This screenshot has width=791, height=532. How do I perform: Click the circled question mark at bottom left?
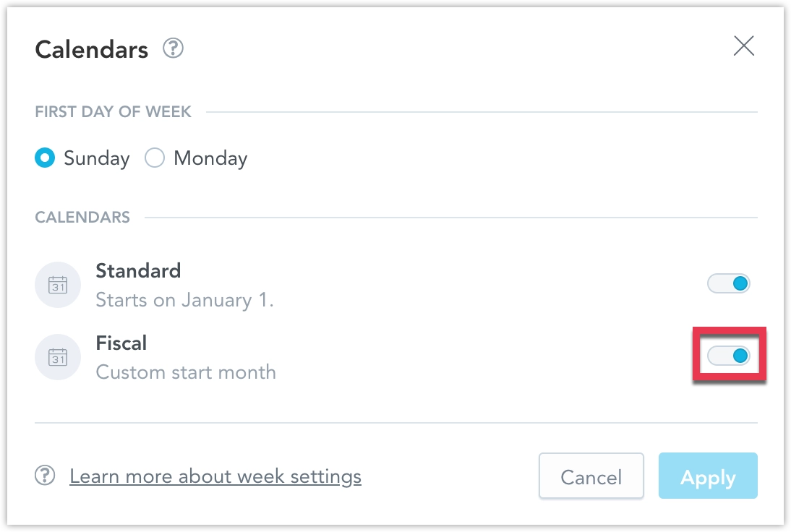point(45,476)
